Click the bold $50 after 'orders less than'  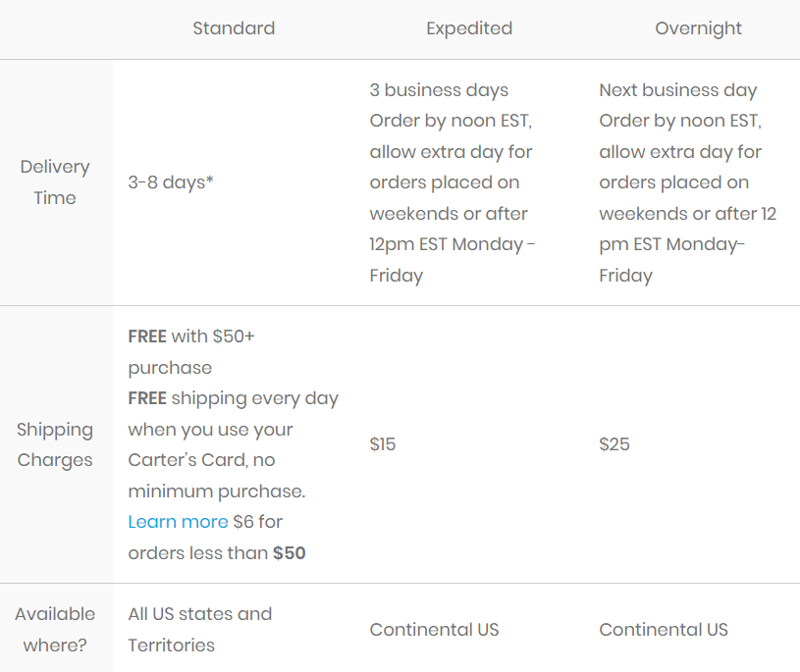(290, 553)
